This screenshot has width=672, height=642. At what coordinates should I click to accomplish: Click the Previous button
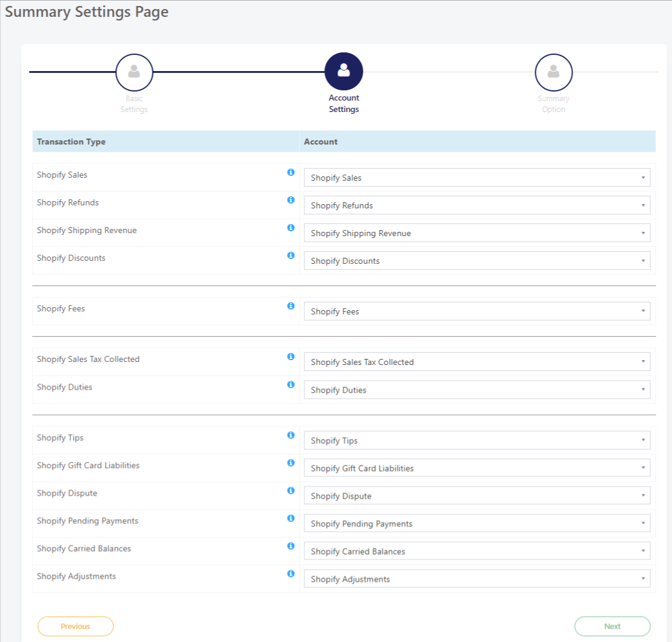(x=75, y=626)
